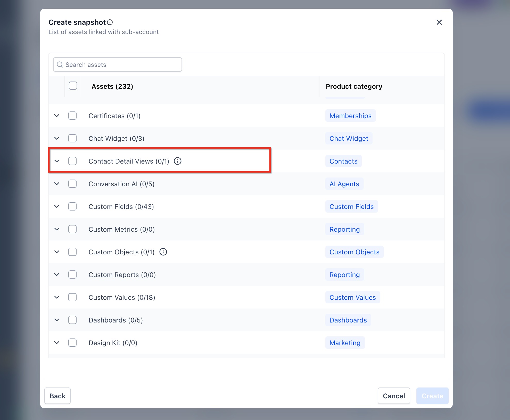Select the Contact Detail Views checkbox
Screen dimensions: 510x420
tap(72, 161)
